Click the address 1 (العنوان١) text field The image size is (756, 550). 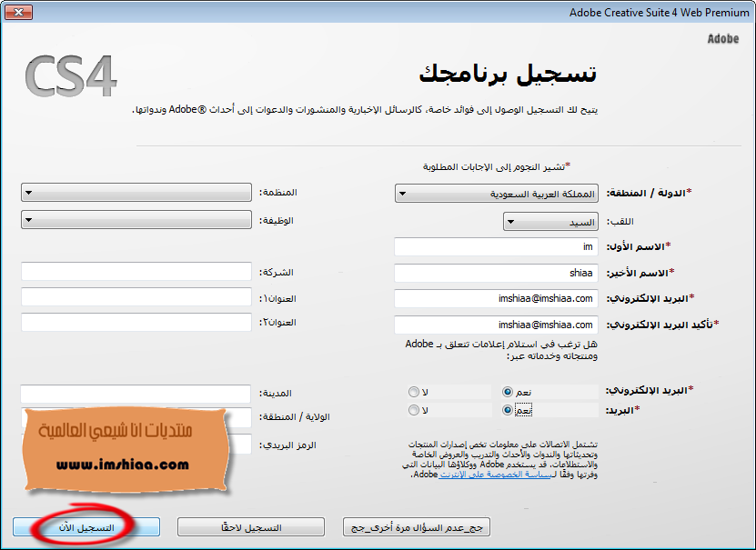pos(136,296)
